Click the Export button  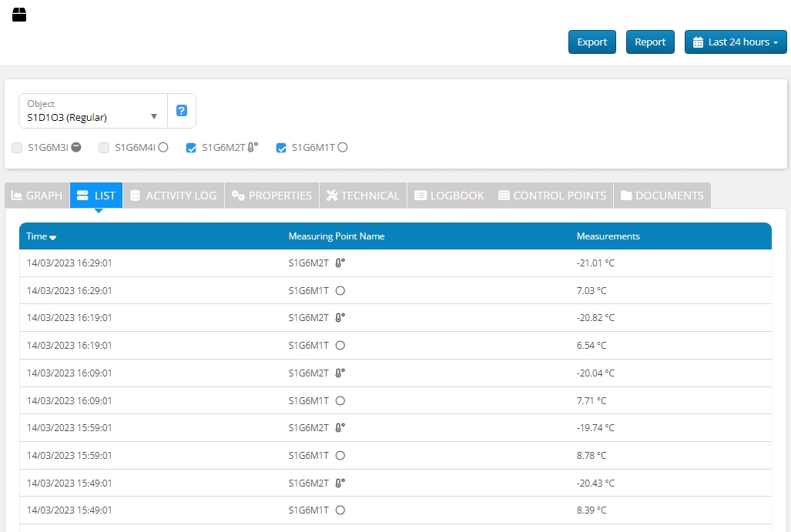592,42
